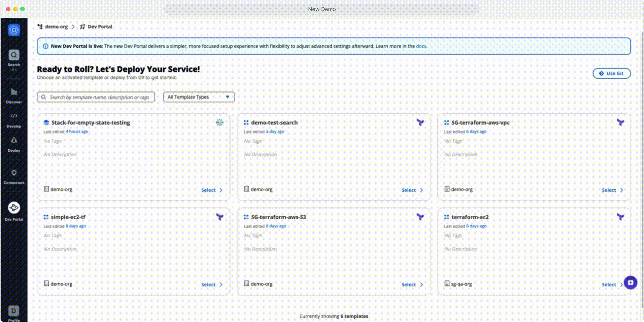Click the app logo at top of sidebar
This screenshot has height=322, width=644.
point(14,30)
